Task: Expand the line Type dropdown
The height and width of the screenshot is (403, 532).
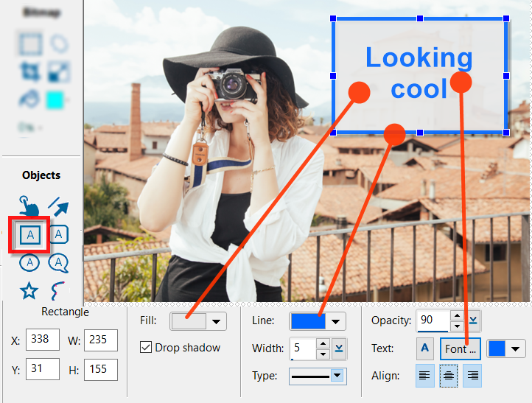Action: click(x=337, y=376)
